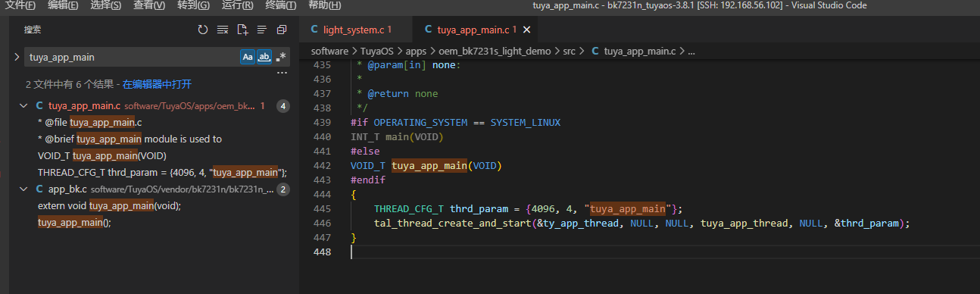980x294 pixels.
Task: Collapse app_bk.c search results
Action: point(24,189)
